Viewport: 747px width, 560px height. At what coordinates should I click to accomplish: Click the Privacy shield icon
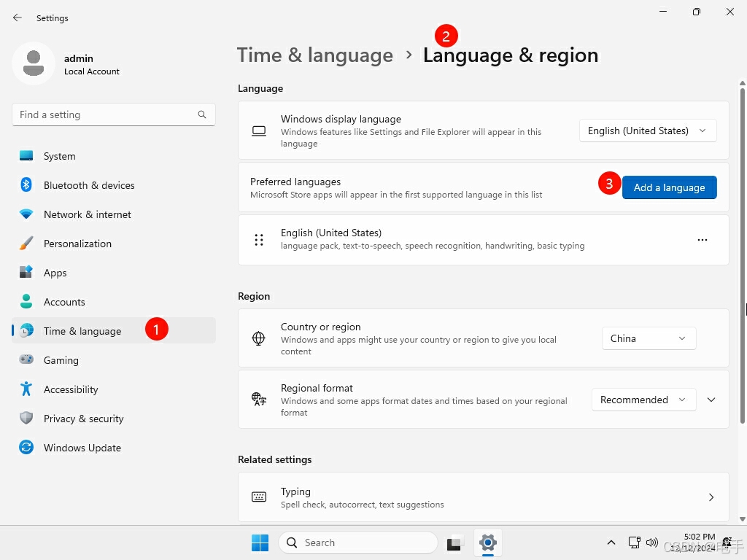pos(26,418)
